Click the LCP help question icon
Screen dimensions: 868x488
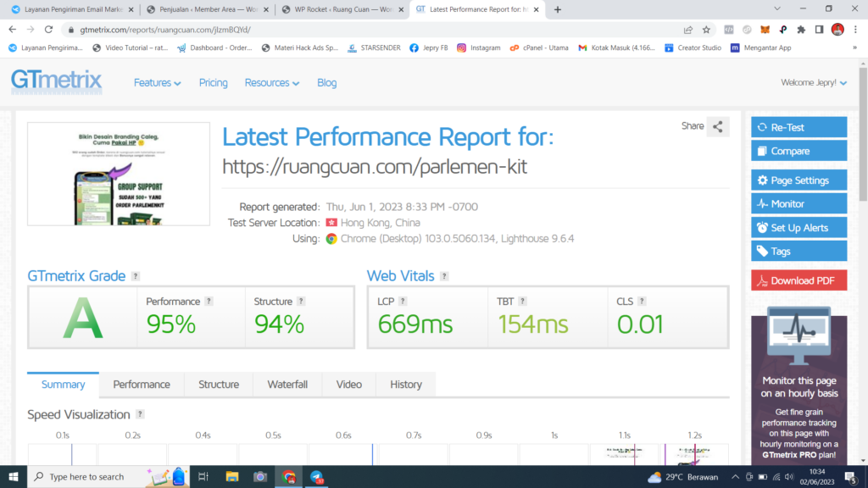(x=403, y=301)
